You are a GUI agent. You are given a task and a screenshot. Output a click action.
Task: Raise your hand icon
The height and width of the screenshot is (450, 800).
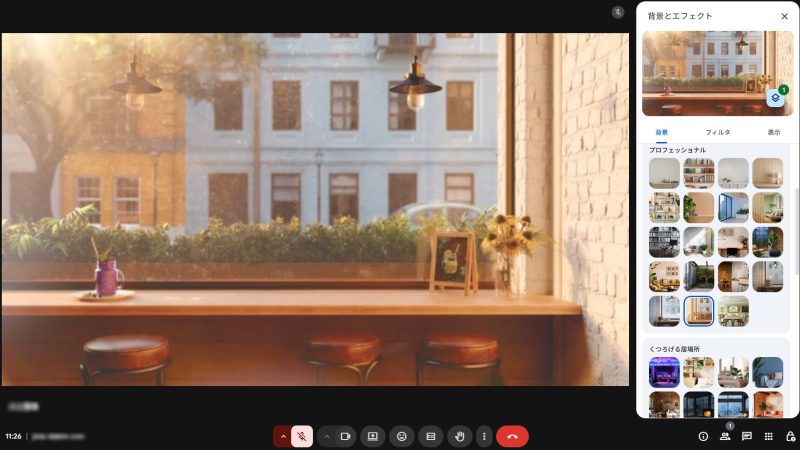460,436
